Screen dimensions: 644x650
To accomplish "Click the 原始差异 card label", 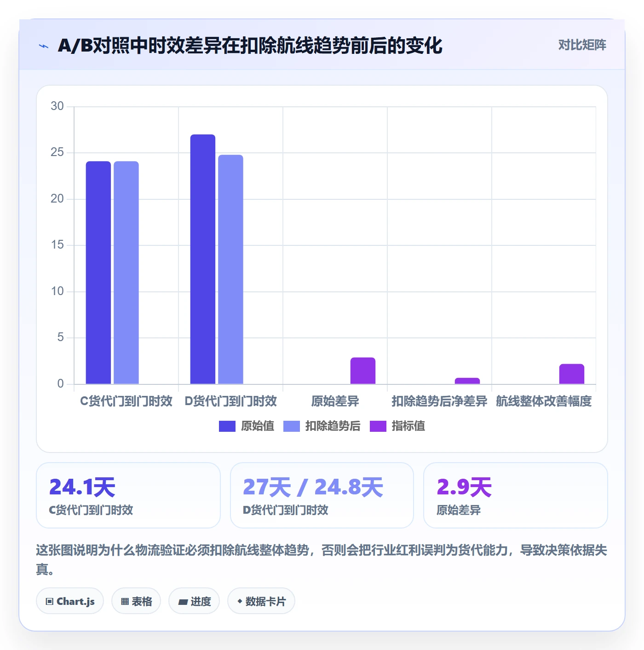I will click(459, 510).
